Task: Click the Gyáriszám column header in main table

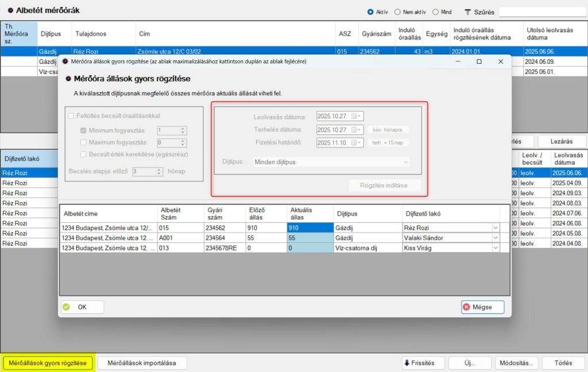Action: click(376, 34)
